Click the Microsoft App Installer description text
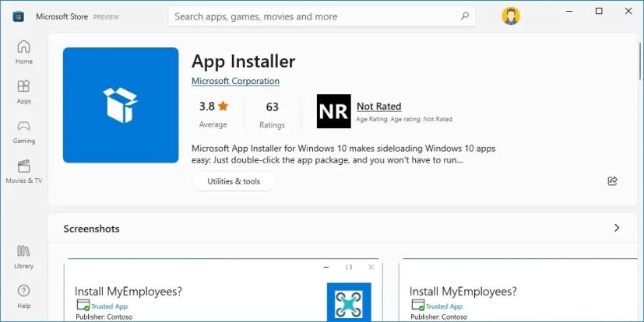This screenshot has height=322, width=644. 343,154
